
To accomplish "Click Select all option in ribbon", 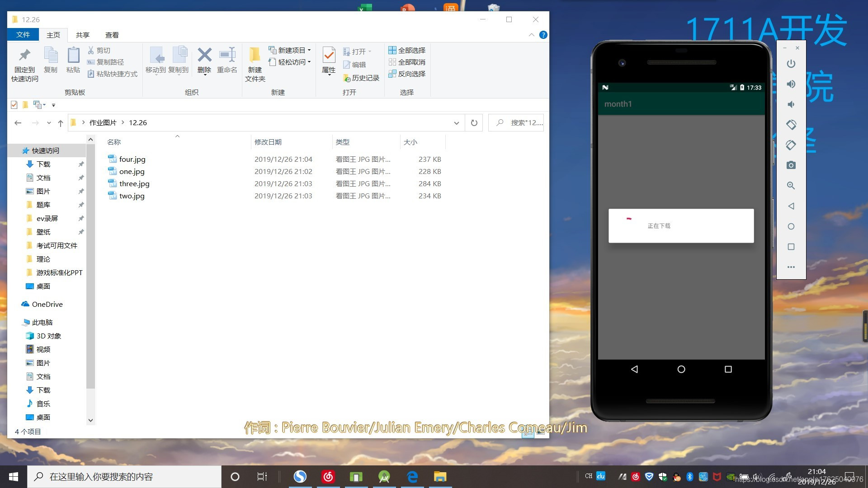I will [407, 50].
